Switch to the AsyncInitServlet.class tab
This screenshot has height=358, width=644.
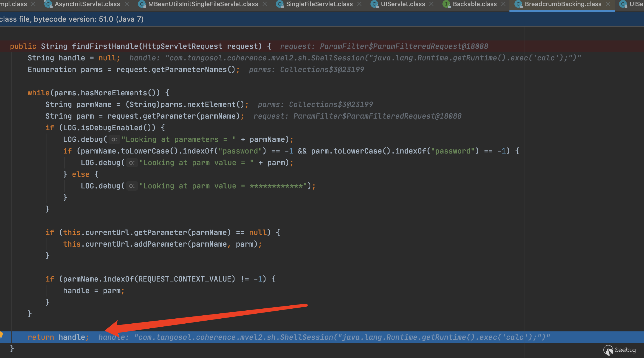pyautogui.click(x=87, y=4)
